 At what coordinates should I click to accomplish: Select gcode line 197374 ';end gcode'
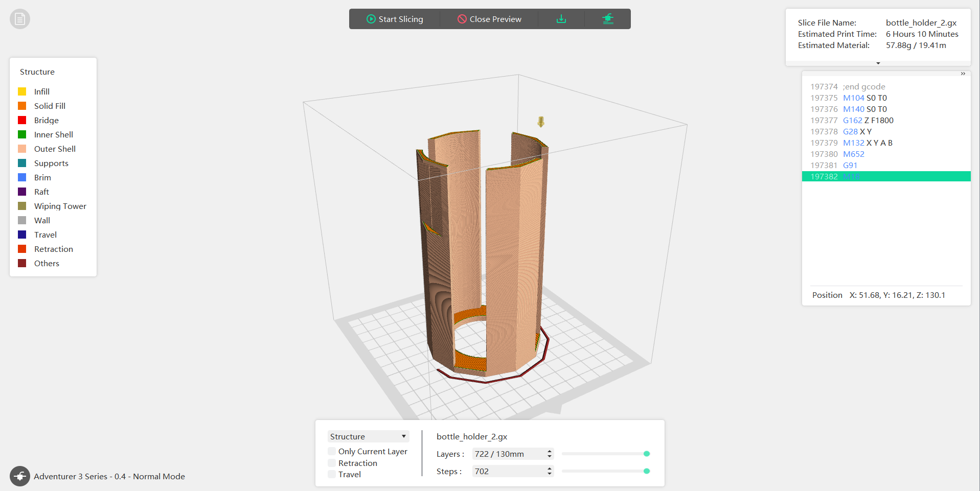pyautogui.click(x=886, y=86)
